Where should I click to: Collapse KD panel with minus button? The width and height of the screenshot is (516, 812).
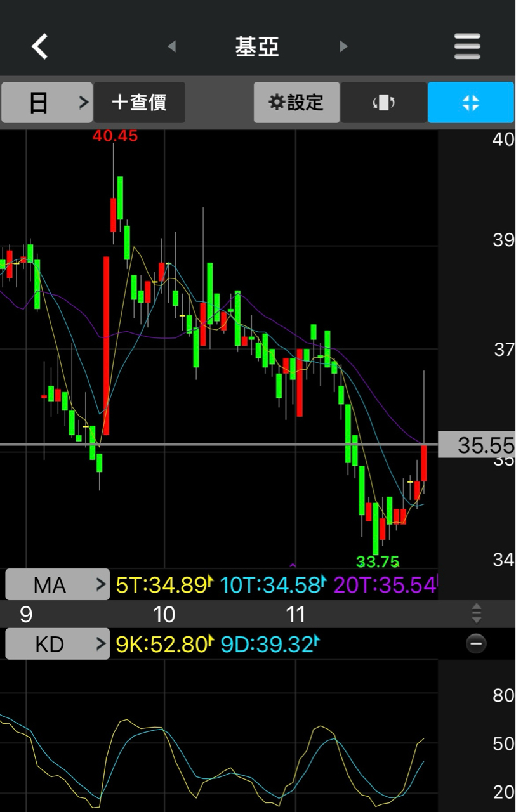(476, 644)
